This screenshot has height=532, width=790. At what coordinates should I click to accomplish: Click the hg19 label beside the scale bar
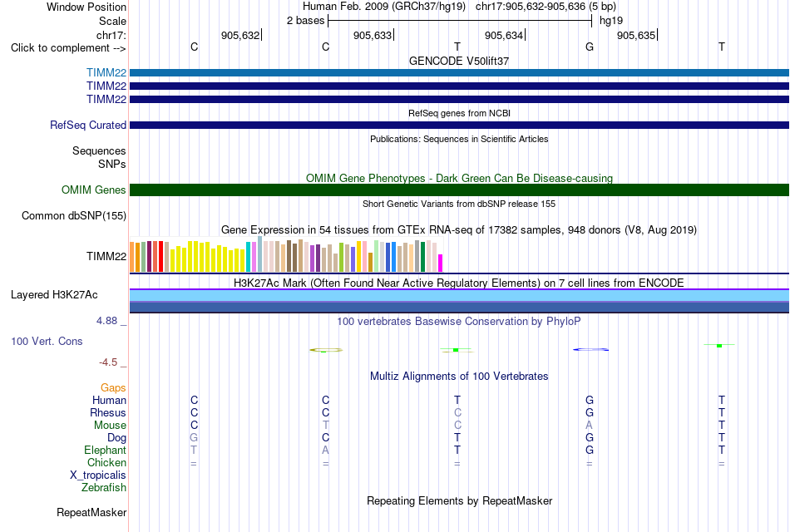coord(611,21)
